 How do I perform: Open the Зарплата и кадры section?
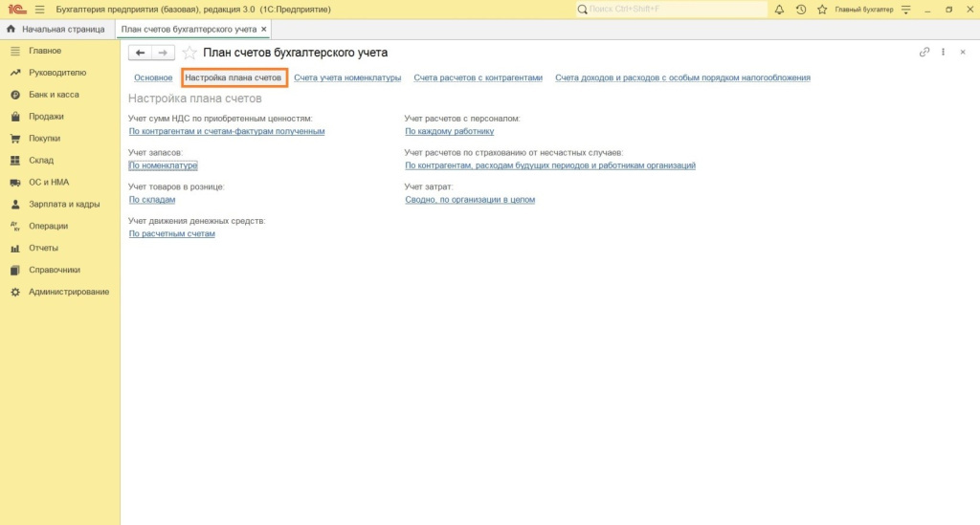(64, 205)
